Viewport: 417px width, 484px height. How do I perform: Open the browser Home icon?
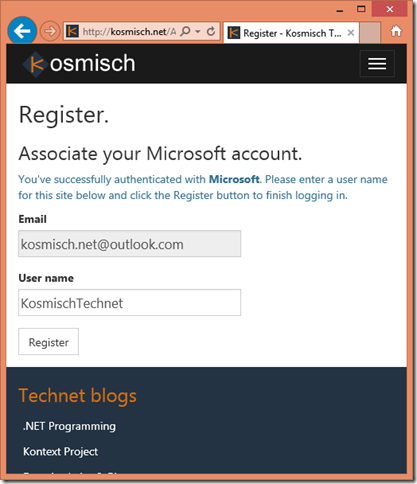point(396,31)
